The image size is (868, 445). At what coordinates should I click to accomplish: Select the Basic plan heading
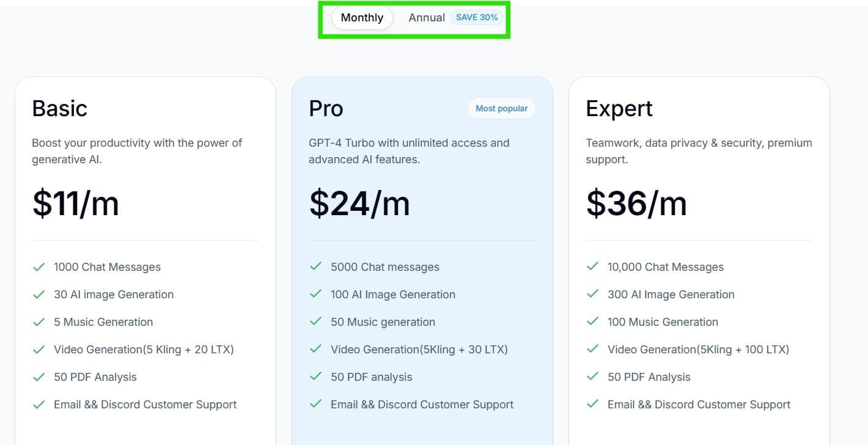click(x=60, y=108)
